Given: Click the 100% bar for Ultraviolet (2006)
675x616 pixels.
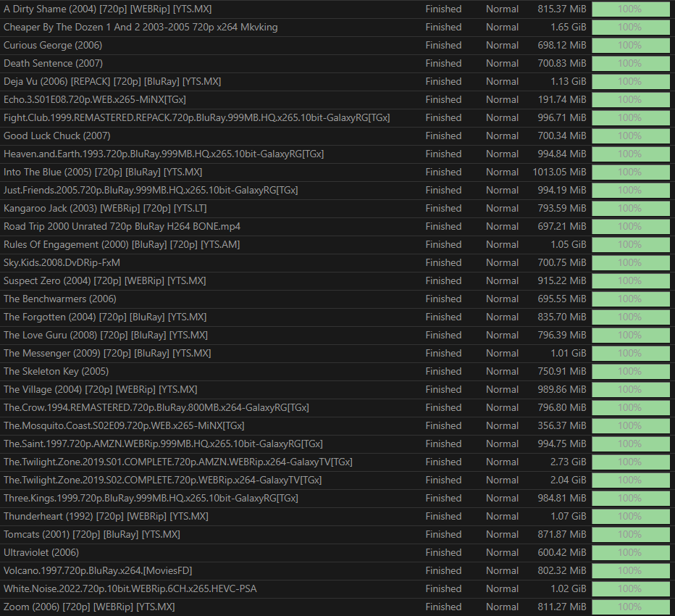Looking at the screenshot, I should pos(631,552).
